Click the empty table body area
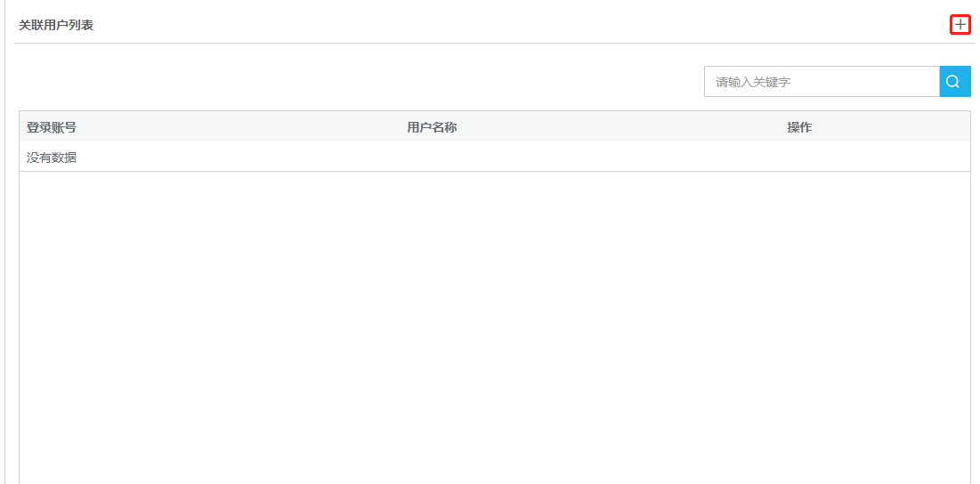Image resolution: width=980 pixels, height=484 pixels. 494,327
